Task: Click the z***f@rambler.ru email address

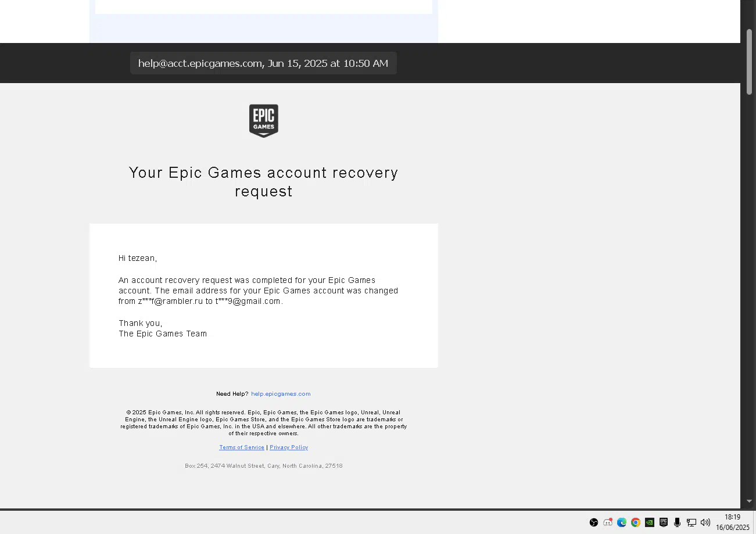Action: (x=171, y=301)
